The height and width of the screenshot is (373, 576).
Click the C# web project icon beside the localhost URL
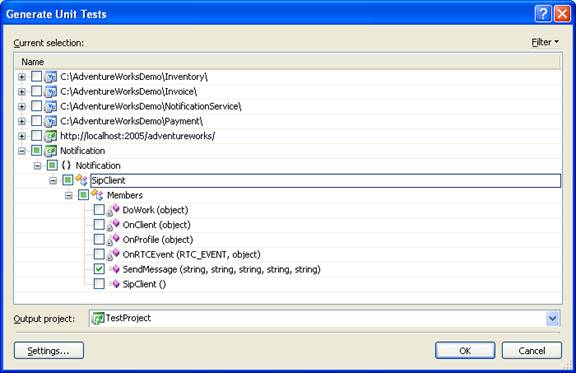click(x=51, y=136)
